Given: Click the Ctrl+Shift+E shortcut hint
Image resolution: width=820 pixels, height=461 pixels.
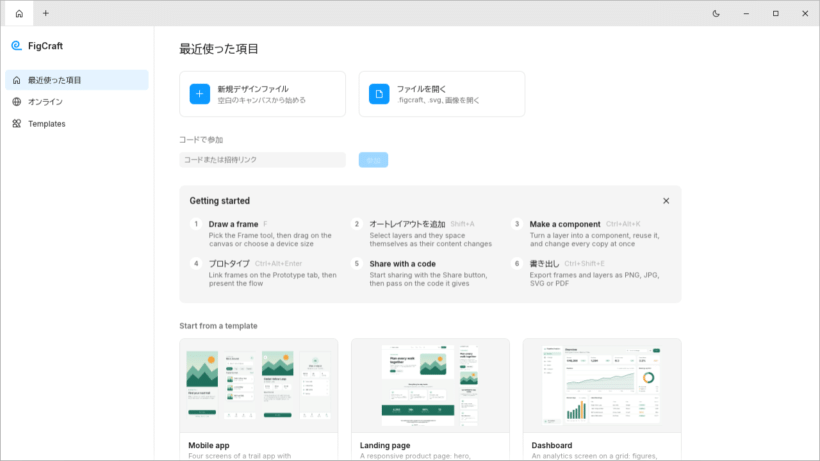Looking at the screenshot, I should point(584,263).
